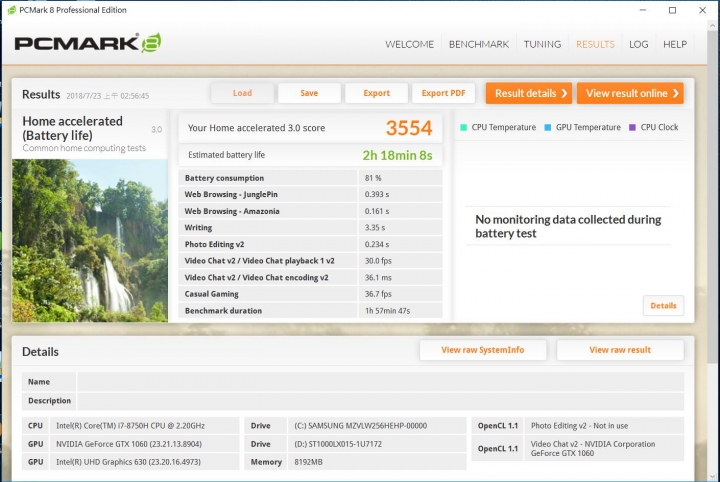
Task: Select the Battery consumption row
Action: [x=310, y=178]
